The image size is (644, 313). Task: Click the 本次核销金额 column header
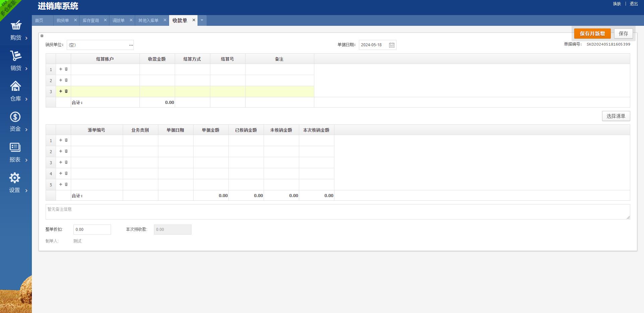(x=316, y=130)
